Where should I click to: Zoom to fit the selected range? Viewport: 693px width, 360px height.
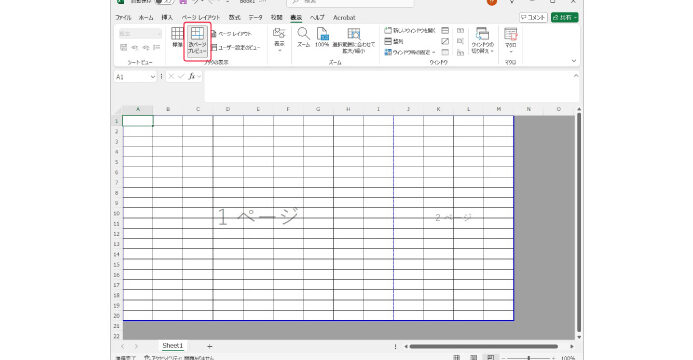tap(354, 41)
